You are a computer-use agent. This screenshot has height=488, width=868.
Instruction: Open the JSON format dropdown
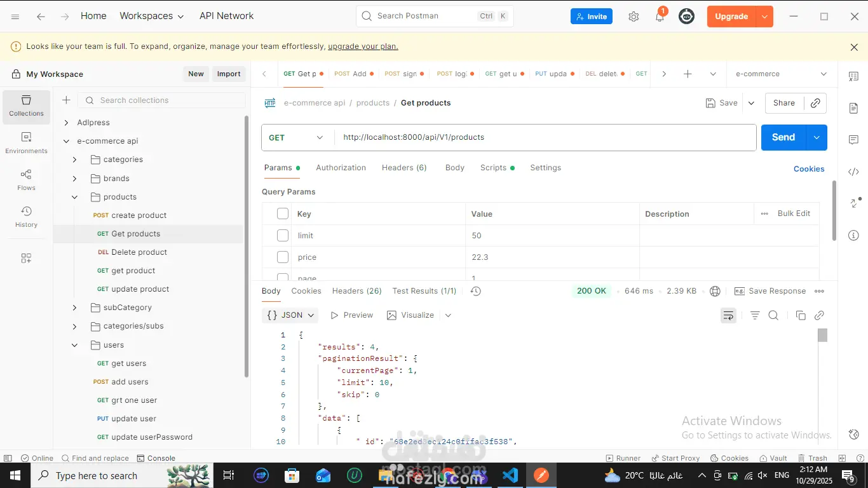pos(291,315)
